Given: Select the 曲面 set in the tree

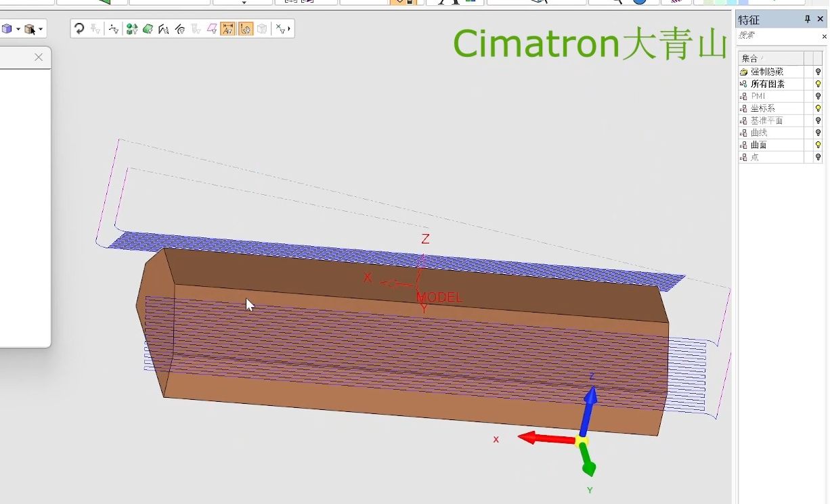Looking at the screenshot, I should click(x=759, y=145).
